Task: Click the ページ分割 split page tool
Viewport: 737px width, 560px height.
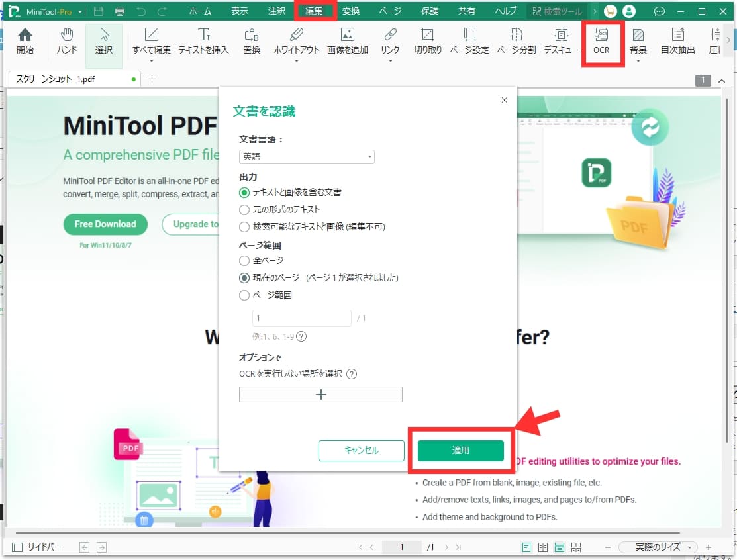Action: 516,41
